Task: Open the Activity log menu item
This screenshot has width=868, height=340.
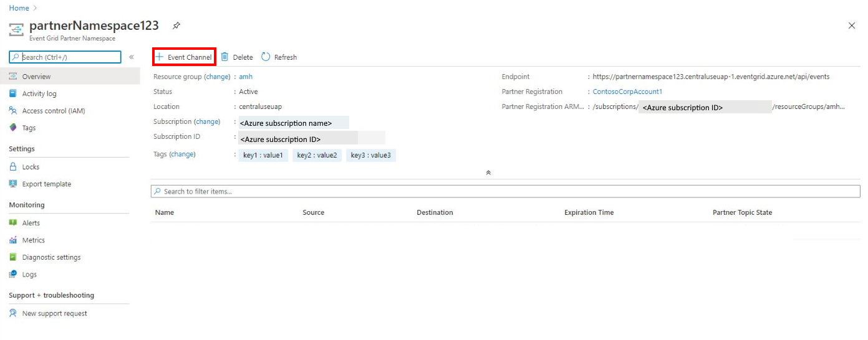Action: point(70,93)
